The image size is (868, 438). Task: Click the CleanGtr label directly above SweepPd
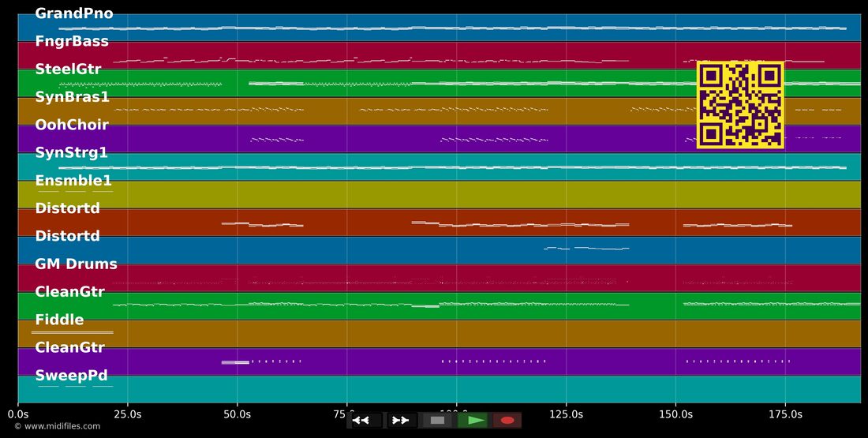pyautogui.click(x=69, y=348)
